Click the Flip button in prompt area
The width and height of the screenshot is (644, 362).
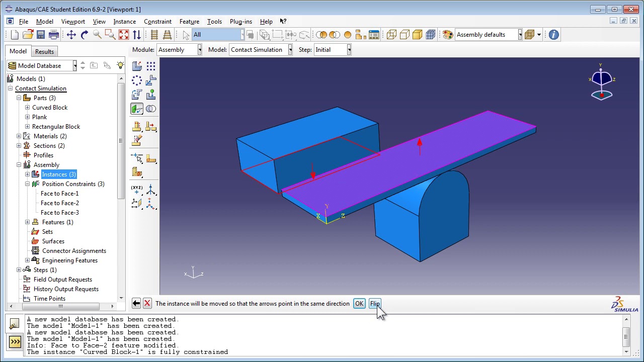[x=375, y=304]
